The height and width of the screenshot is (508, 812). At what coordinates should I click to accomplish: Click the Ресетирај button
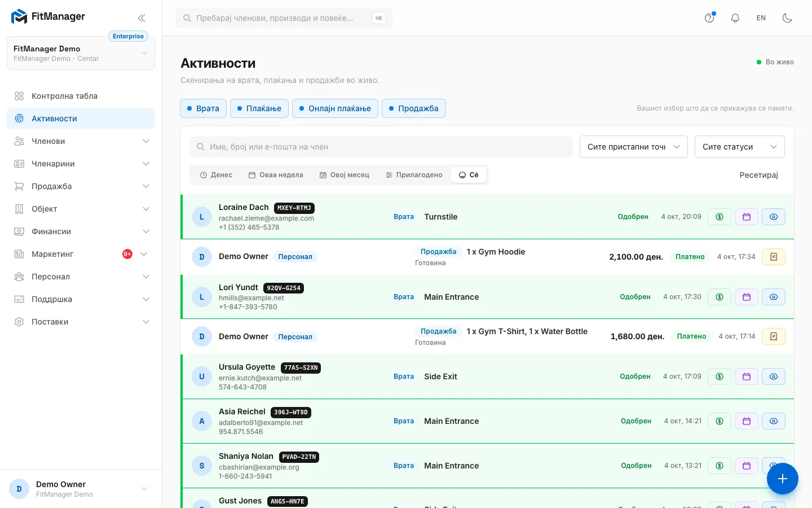(758, 175)
